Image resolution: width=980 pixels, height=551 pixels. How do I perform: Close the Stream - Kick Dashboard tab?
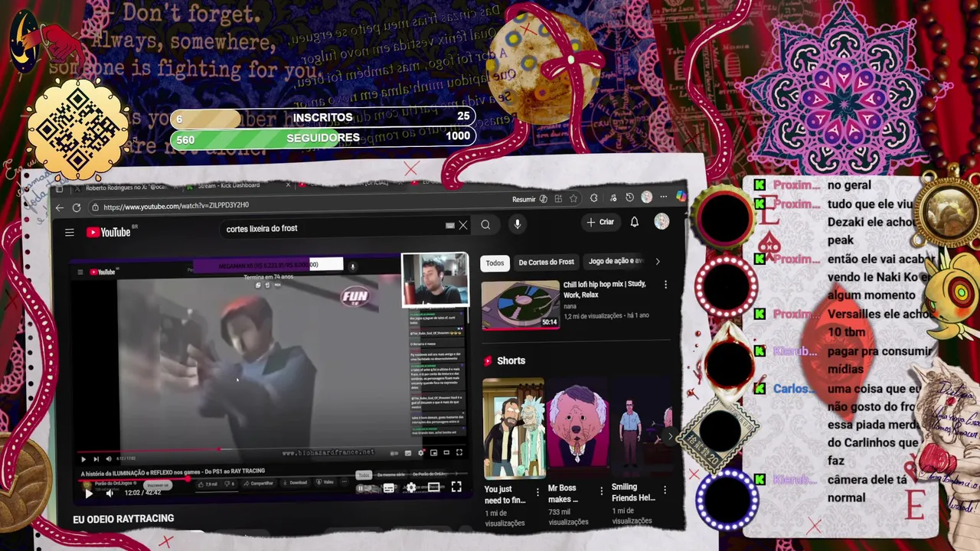288,184
